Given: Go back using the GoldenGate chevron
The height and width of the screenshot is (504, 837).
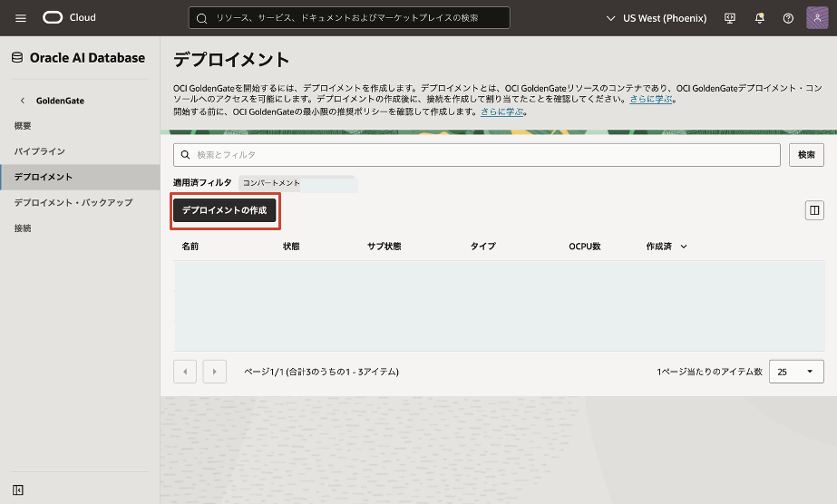Looking at the screenshot, I should click(23, 101).
